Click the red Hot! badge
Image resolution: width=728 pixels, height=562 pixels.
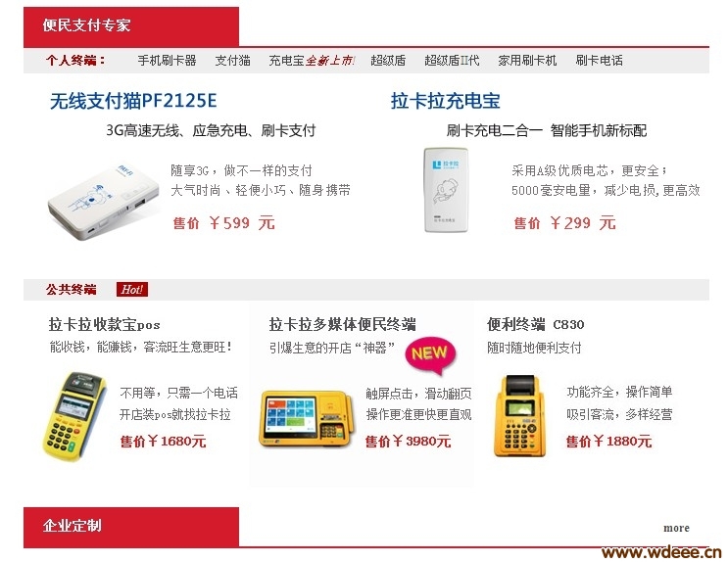[132, 290]
